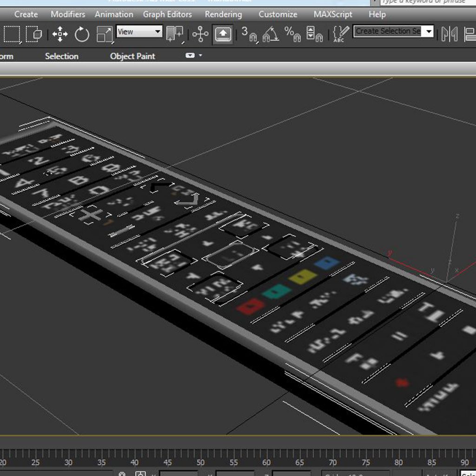The image size is (476, 476).
Task: Open the MAXScript menu
Action: click(x=332, y=14)
